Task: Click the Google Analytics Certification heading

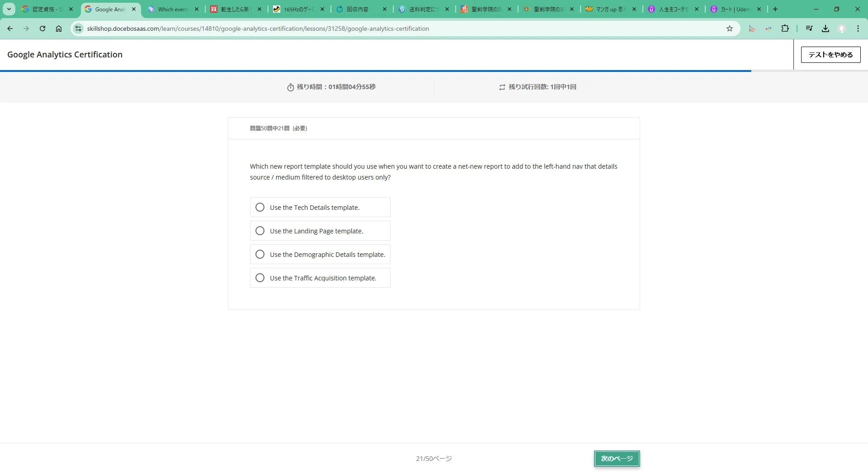Action: (65, 54)
